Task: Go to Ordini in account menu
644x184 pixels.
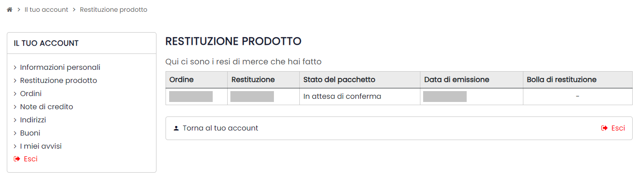Action: [31, 94]
